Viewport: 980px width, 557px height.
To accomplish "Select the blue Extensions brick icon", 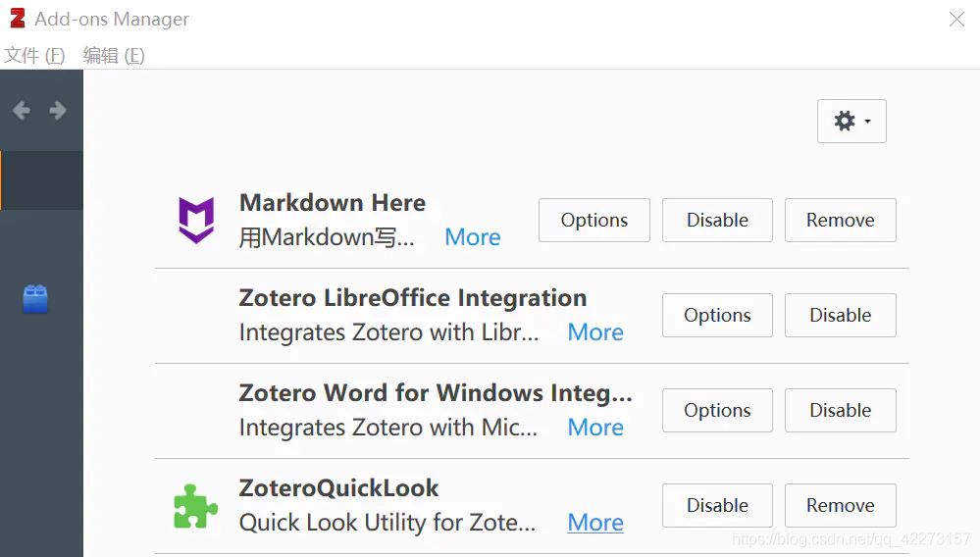I will click(x=35, y=299).
